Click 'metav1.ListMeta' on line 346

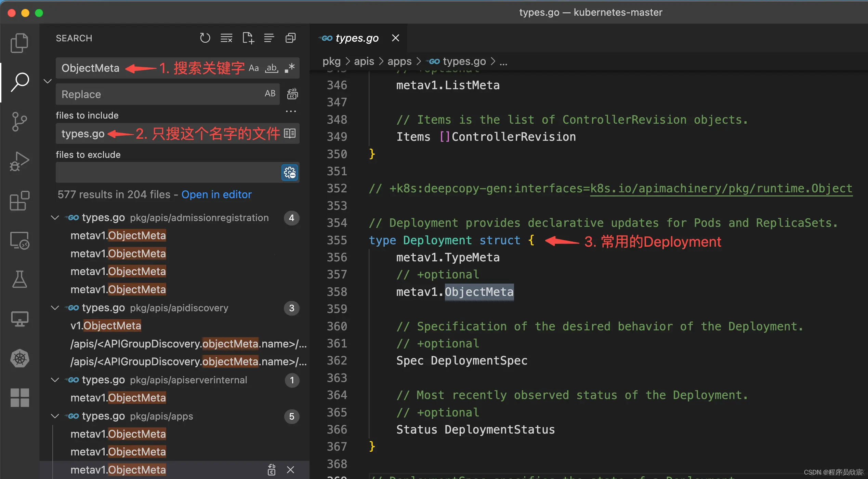point(448,85)
